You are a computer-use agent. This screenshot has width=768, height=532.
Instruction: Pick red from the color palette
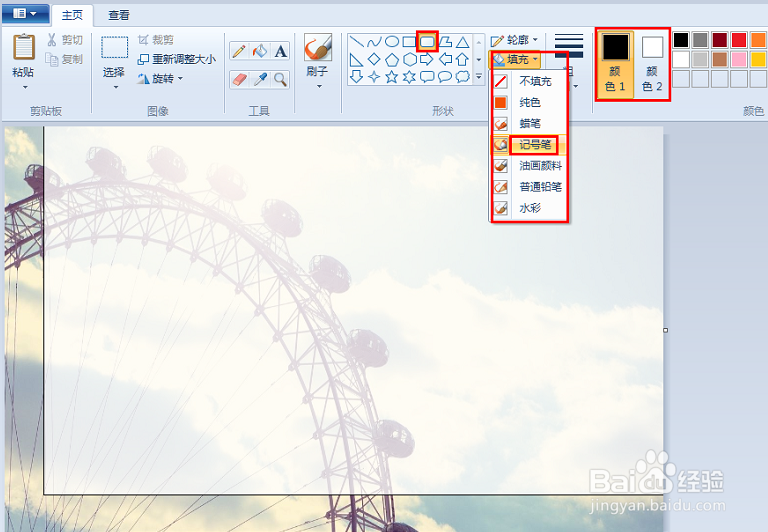tap(739, 40)
